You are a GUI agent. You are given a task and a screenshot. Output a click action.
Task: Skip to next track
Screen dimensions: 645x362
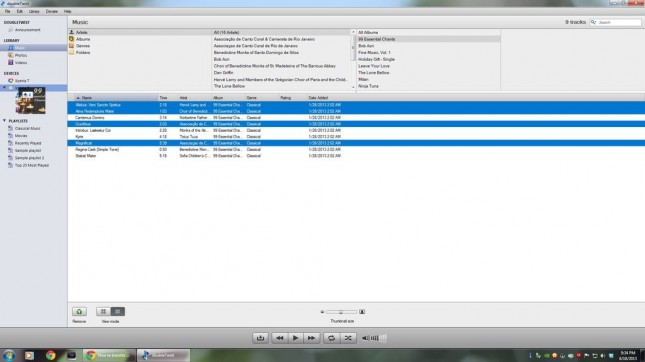(311, 338)
